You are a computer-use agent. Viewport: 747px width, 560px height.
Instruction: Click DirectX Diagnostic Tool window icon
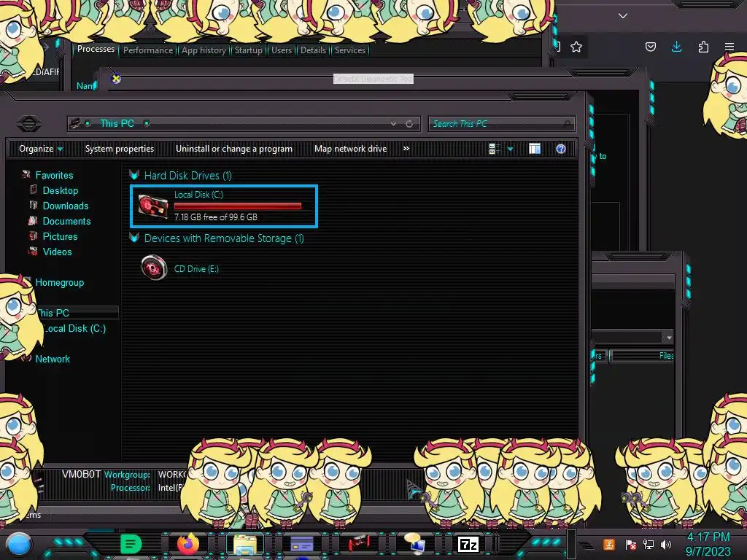pyautogui.click(x=116, y=79)
